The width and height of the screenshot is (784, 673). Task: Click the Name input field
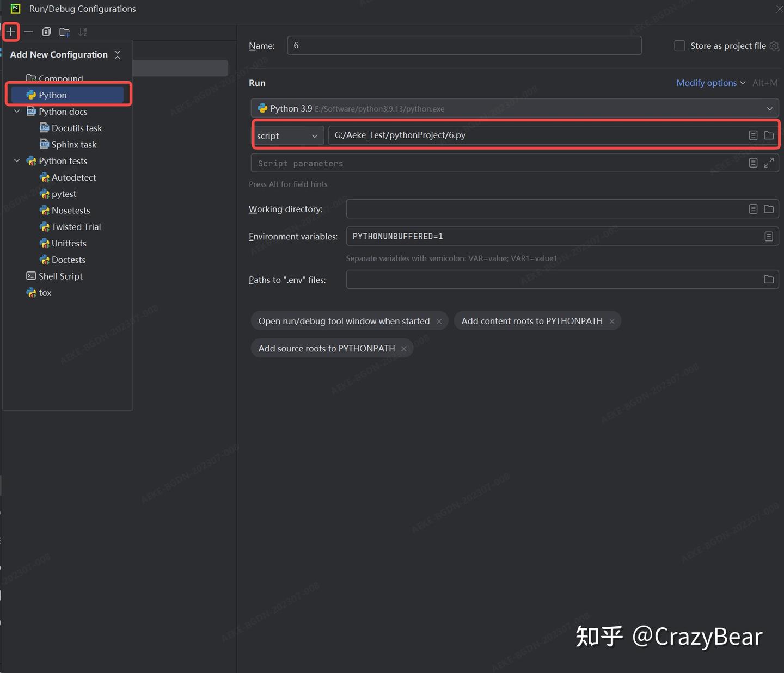pos(464,46)
